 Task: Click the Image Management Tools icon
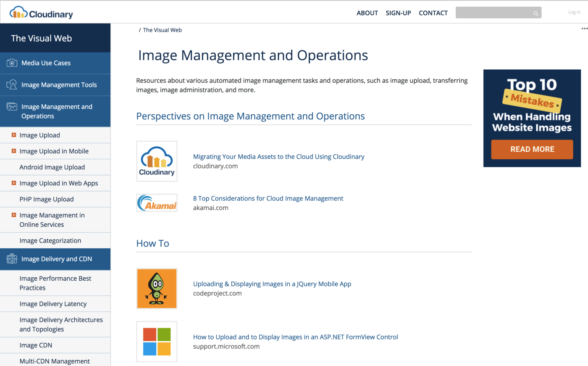12,85
